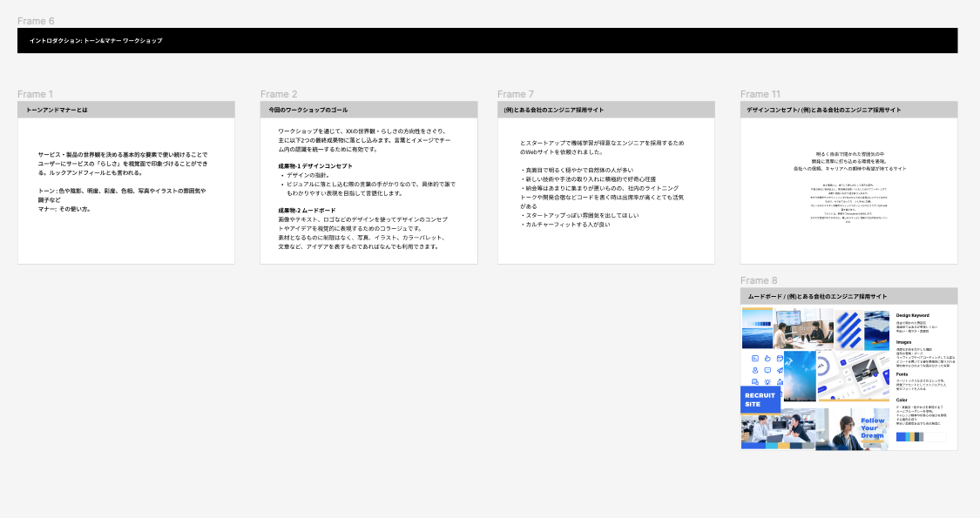The height and width of the screenshot is (518, 980).
Task: Click the kayak on ocean image
Action: (x=876, y=331)
